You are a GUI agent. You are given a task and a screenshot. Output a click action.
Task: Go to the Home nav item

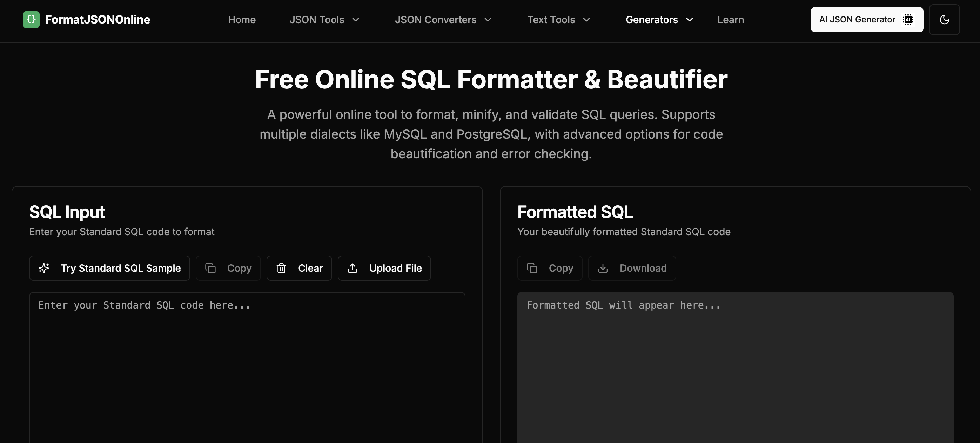(x=242, y=20)
